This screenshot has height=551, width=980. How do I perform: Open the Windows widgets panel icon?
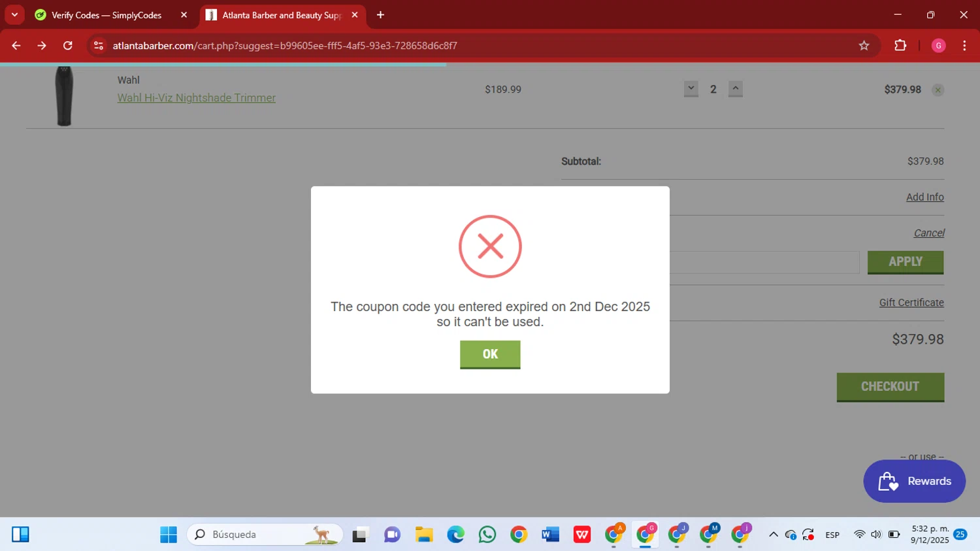(x=20, y=535)
